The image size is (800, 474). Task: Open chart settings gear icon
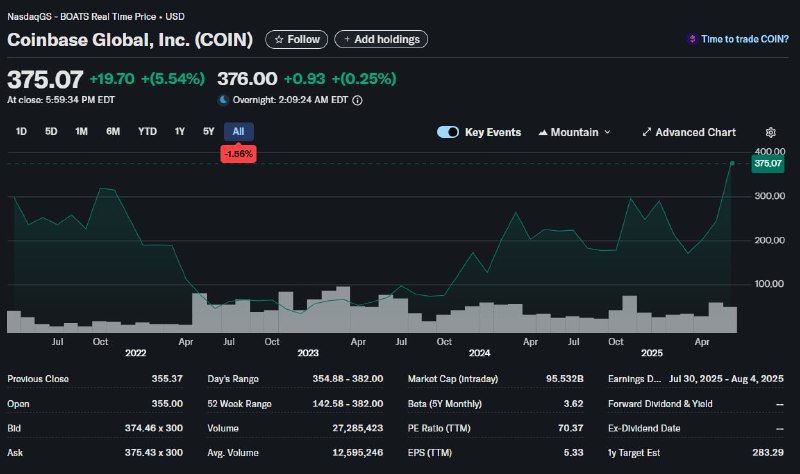(770, 133)
